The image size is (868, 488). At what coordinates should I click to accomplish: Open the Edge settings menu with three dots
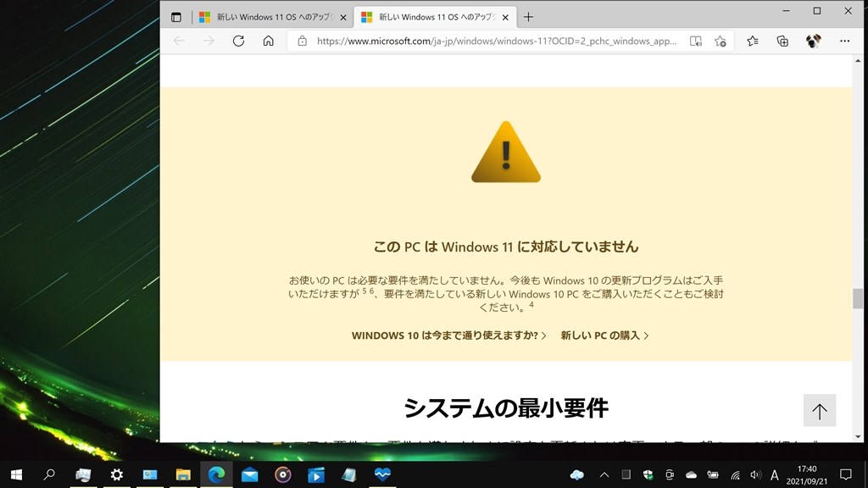click(x=843, y=40)
